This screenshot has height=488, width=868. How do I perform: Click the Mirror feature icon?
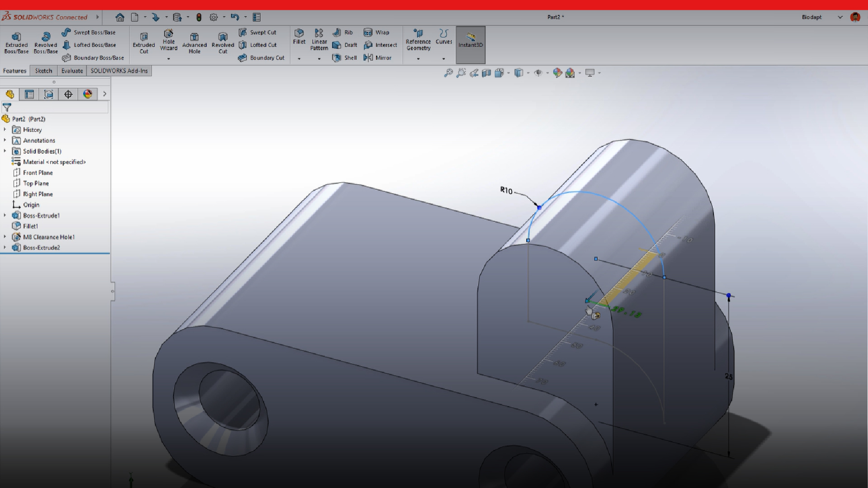379,58
